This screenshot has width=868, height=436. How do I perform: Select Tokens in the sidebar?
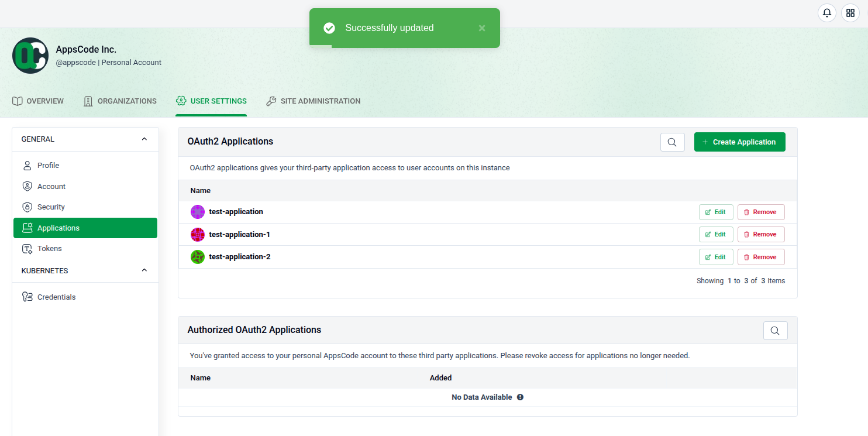pos(49,249)
